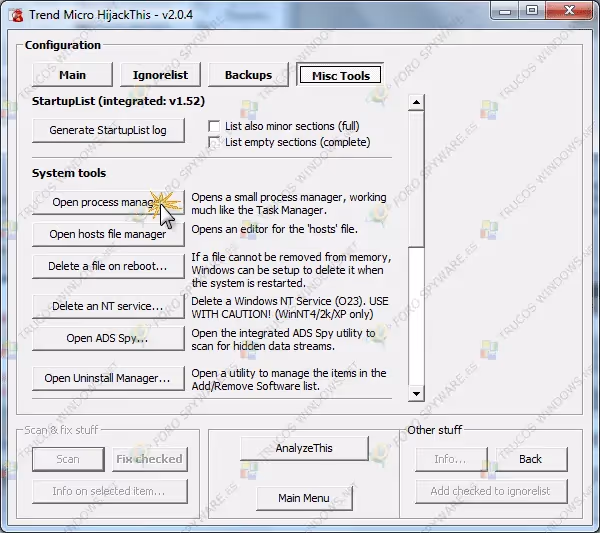
Task: Click the Configuration group label
Action: (63, 45)
